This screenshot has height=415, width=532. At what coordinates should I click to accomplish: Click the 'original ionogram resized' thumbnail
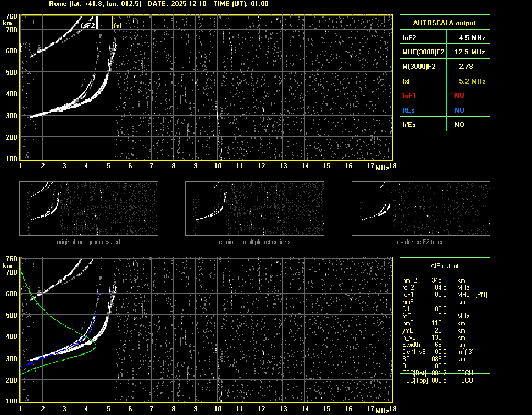88,209
